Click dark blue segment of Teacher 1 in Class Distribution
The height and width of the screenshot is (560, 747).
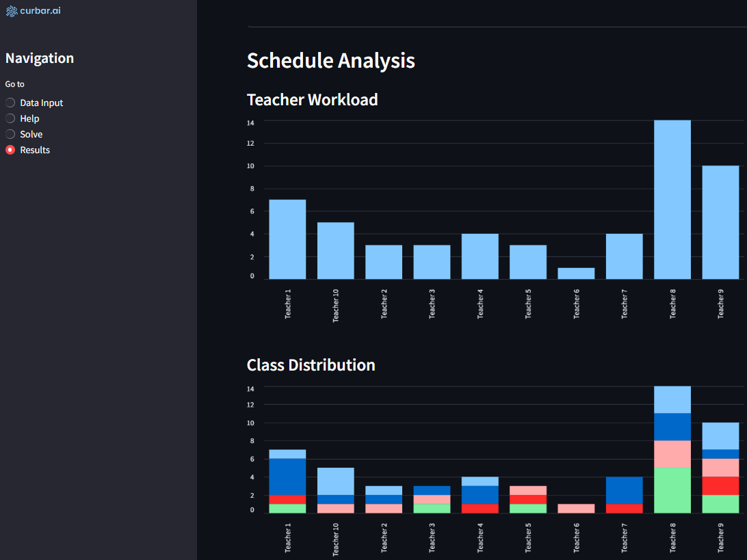pos(287,477)
